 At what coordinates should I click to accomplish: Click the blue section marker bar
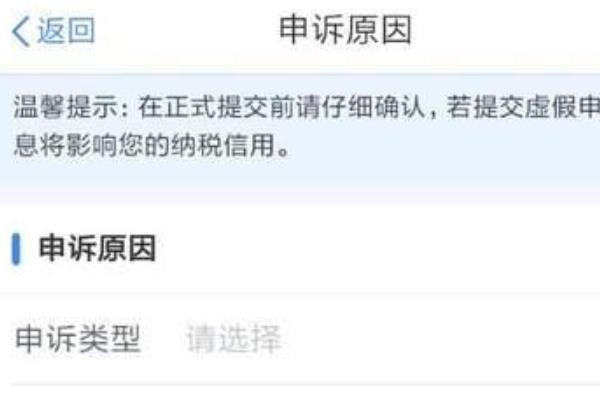point(16,249)
